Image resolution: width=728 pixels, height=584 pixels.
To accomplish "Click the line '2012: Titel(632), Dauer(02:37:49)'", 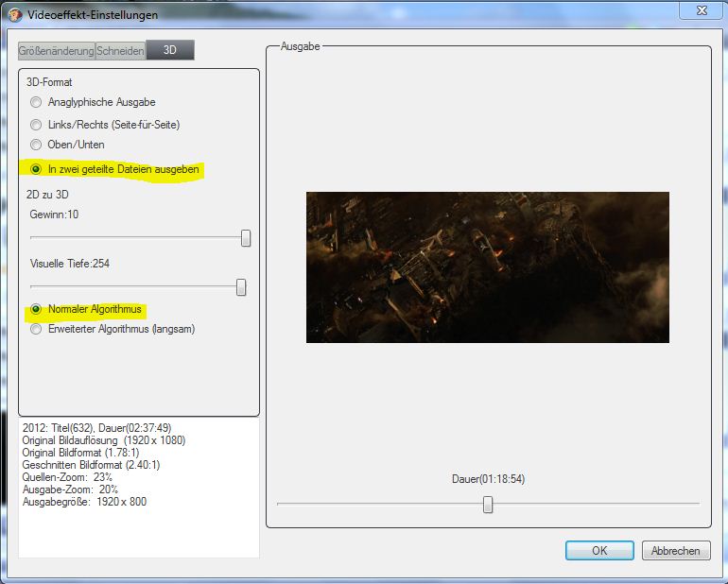I will click(96, 427).
